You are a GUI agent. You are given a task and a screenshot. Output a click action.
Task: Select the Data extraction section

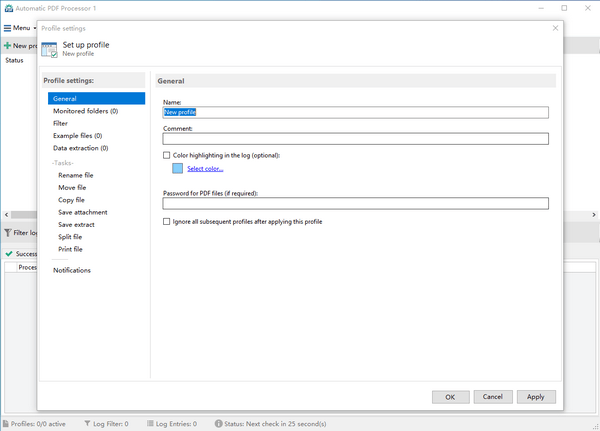80,148
